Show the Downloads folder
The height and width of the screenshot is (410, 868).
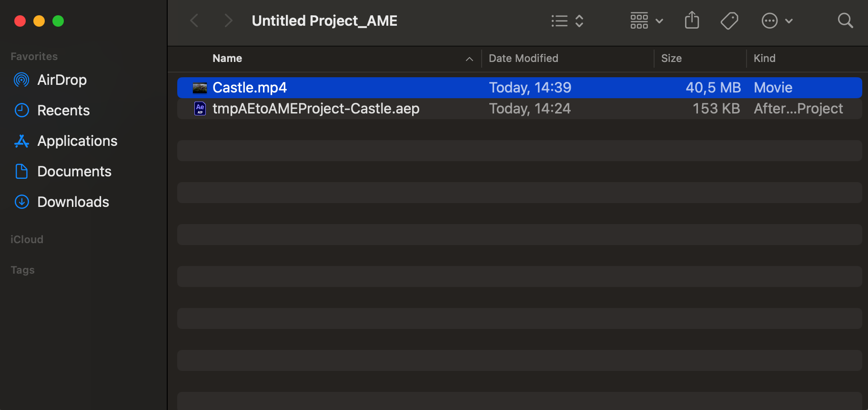click(x=73, y=202)
